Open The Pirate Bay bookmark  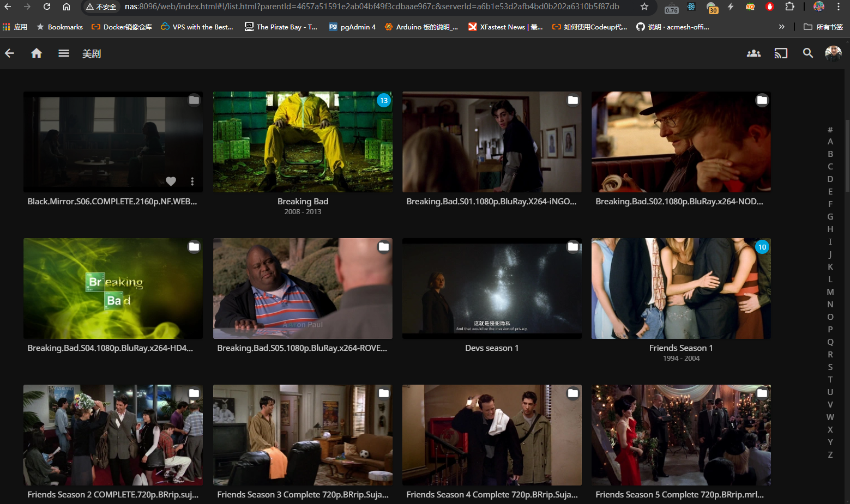(281, 27)
